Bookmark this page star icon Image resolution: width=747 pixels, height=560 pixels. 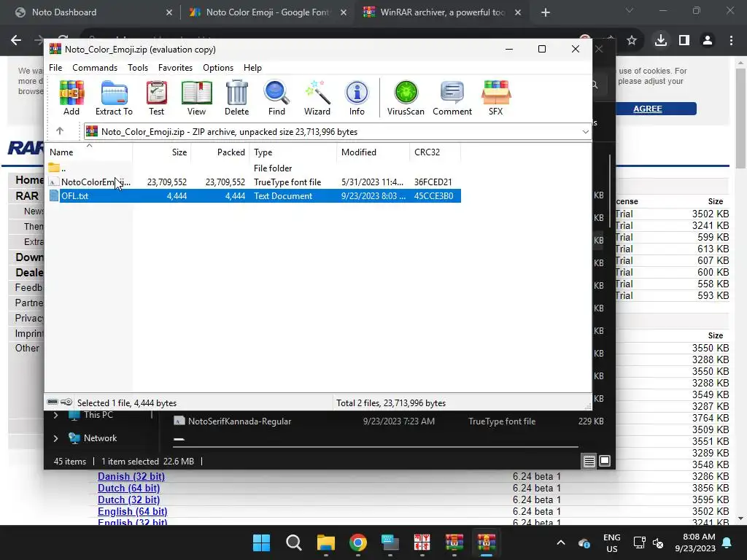(x=632, y=40)
